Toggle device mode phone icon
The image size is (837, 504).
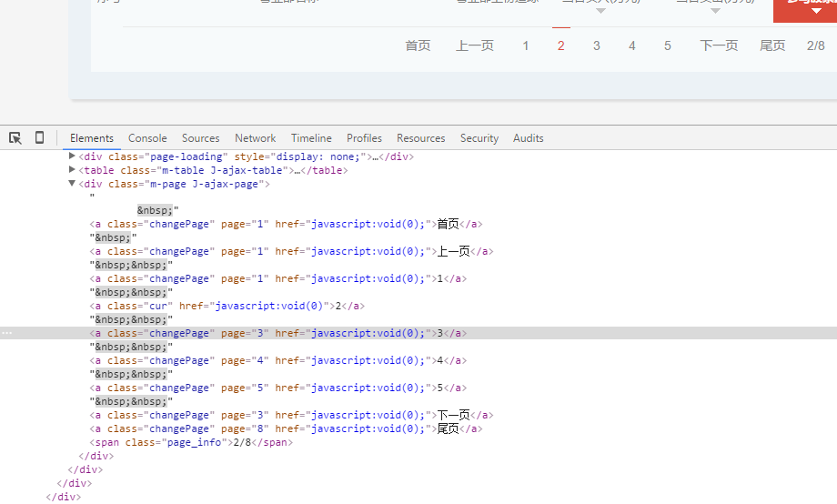(39, 137)
